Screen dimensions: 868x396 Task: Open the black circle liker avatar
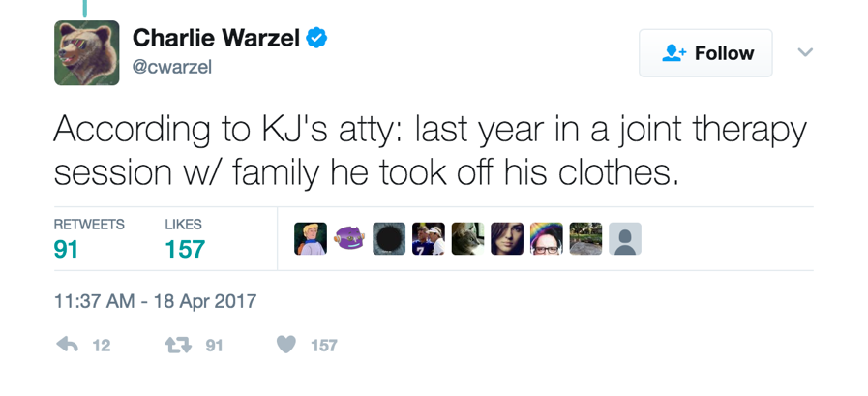[389, 239]
